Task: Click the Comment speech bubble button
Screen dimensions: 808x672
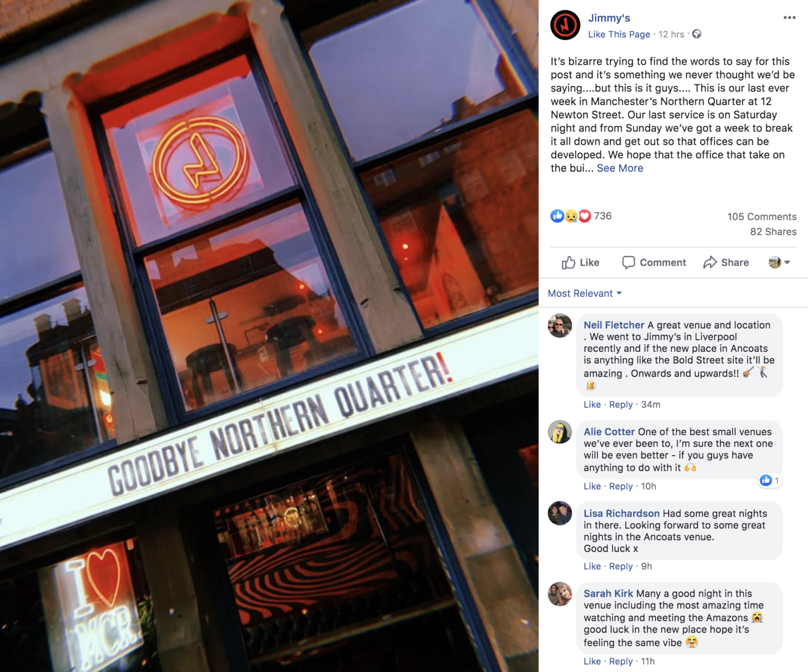Action: [x=654, y=263]
